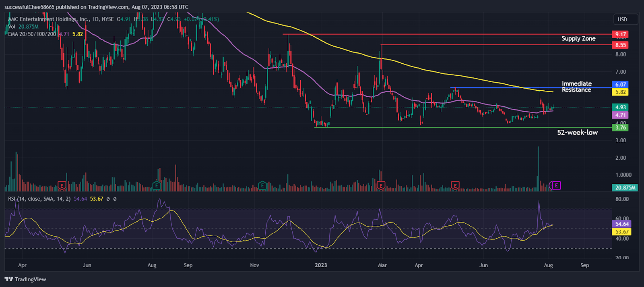644x287 pixels.
Task: Select the 52-week-low annotation
Action: click(x=577, y=133)
